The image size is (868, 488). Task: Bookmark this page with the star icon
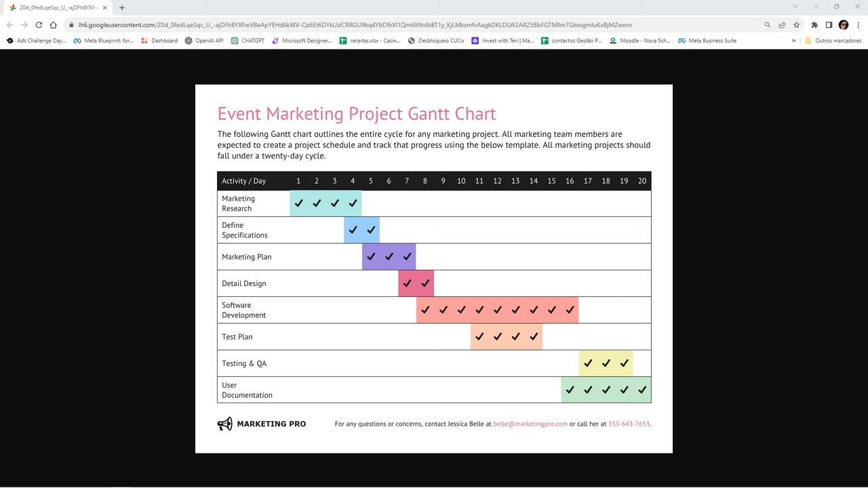[797, 24]
